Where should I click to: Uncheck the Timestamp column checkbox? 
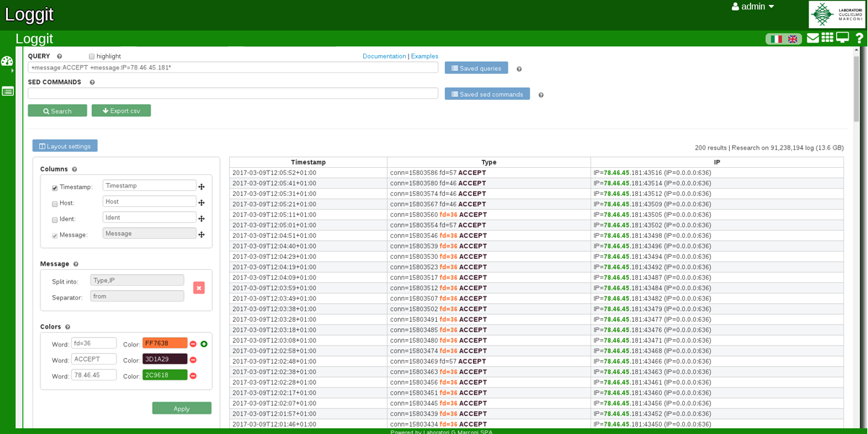pyautogui.click(x=55, y=188)
